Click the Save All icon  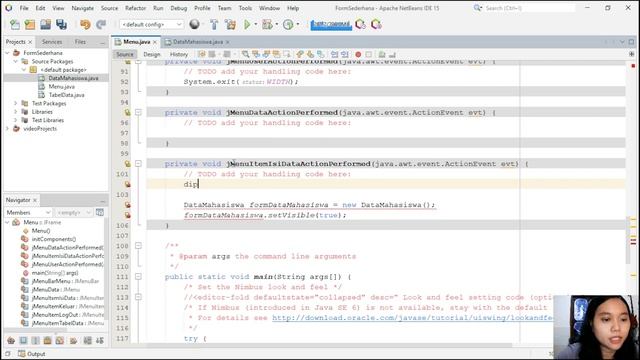click(x=61, y=24)
